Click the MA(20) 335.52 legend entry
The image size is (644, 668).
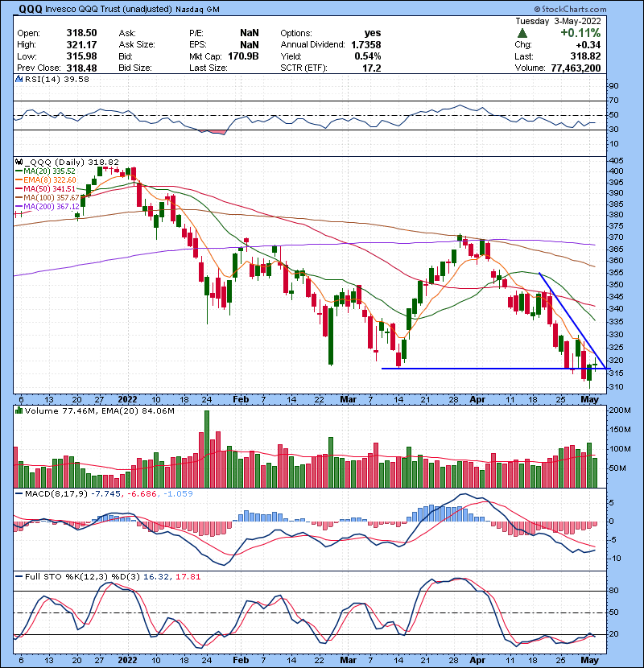point(45,171)
